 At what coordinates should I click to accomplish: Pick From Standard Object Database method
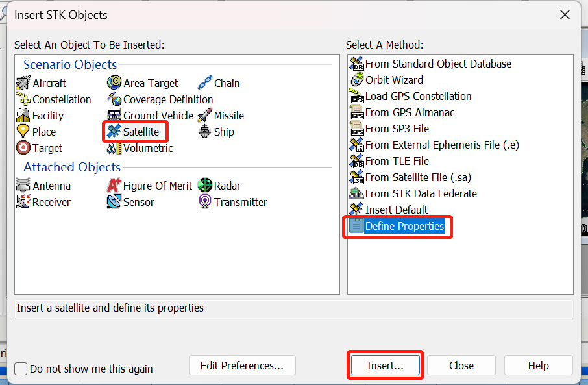[x=437, y=64]
